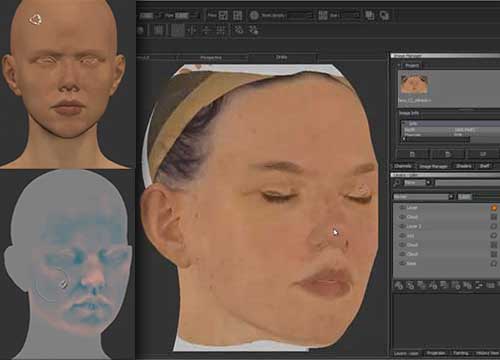Click the first icon in the layer stack bottom toolbar
This screenshot has height=360, width=500.
[399, 285]
